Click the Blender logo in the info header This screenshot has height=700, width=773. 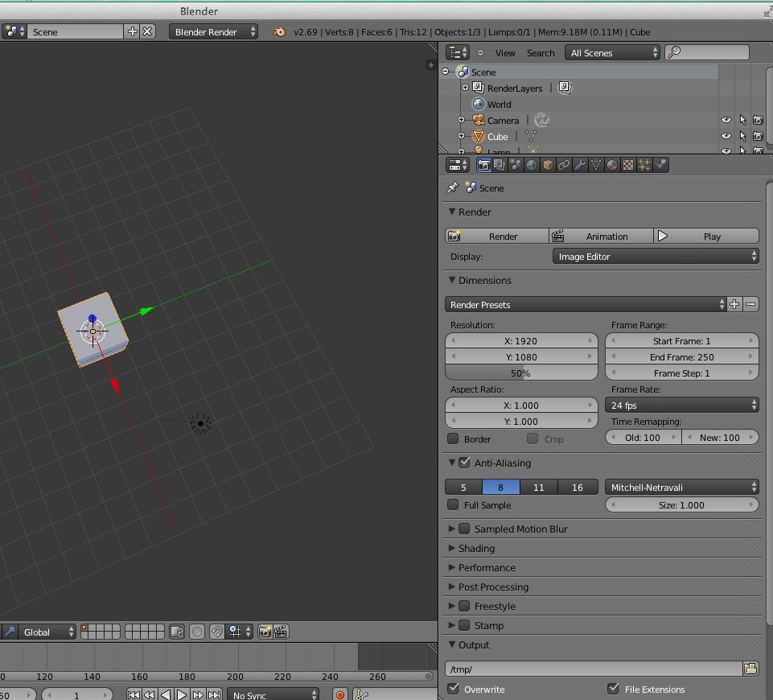coord(279,32)
